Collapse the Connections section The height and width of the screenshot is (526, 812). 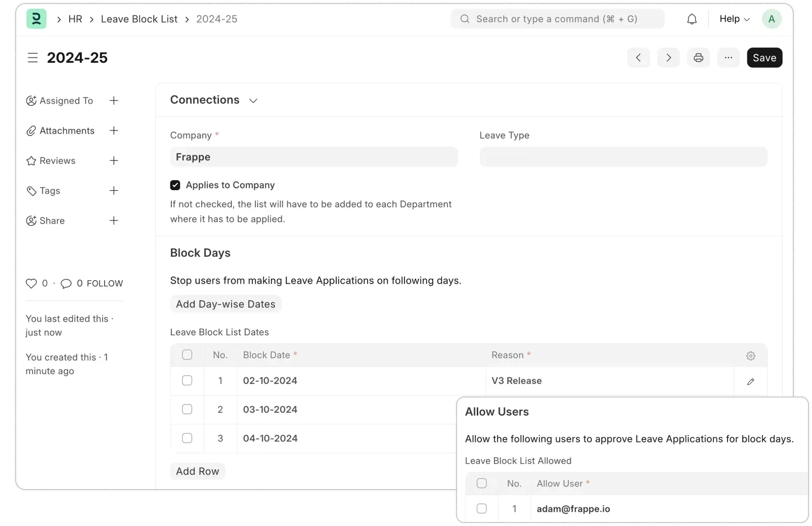tap(253, 100)
